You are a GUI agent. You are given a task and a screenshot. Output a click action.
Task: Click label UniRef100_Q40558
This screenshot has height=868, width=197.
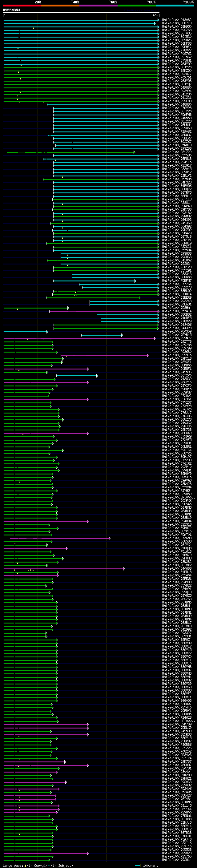click(x=177, y=118)
